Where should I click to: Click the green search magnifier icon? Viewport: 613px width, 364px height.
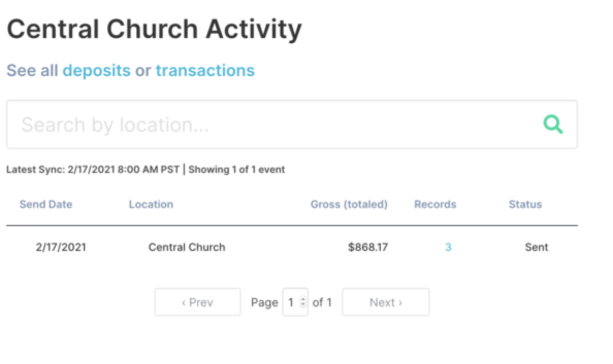click(x=553, y=124)
